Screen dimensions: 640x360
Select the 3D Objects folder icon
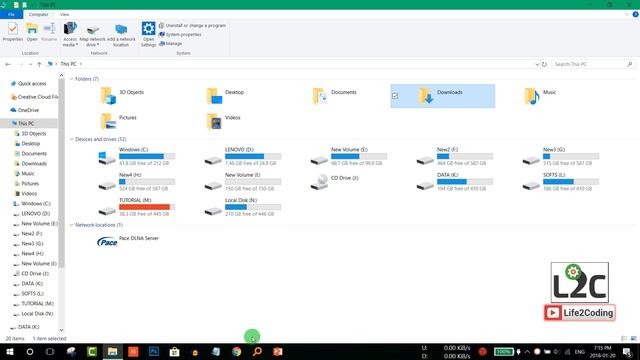[x=108, y=96]
